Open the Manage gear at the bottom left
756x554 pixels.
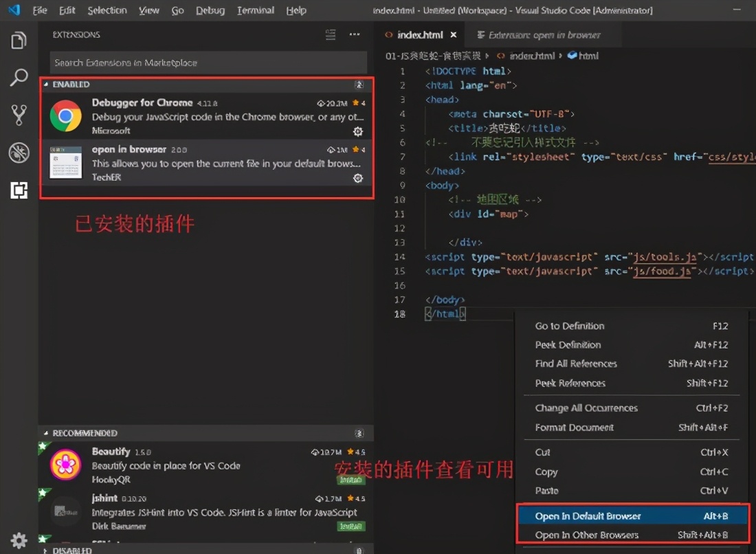click(18, 540)
